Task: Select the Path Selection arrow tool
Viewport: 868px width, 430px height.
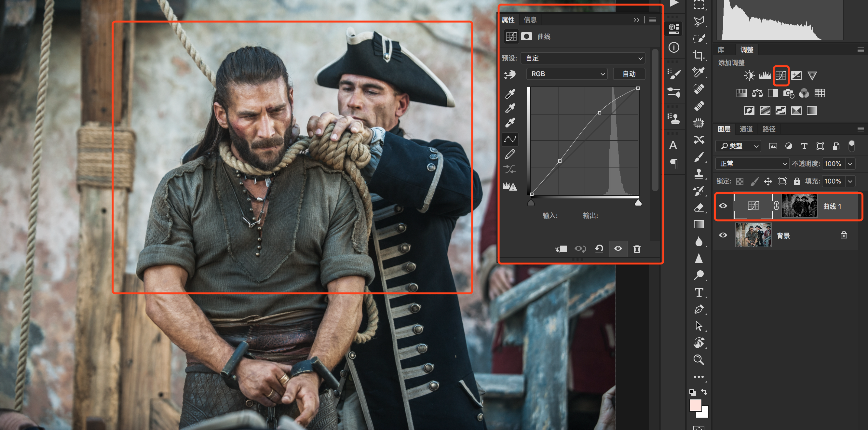Action: pyautogui.click(x=698, y=326)
